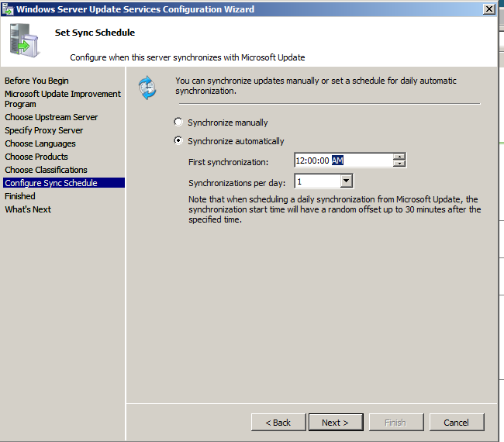
Task: Open the Choose Products step
Action: (x=36, y=157)
